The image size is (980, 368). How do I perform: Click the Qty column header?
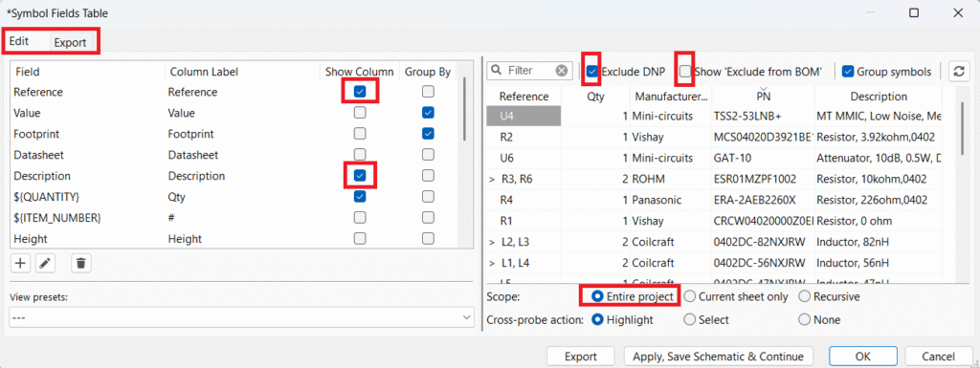(595, 97)
